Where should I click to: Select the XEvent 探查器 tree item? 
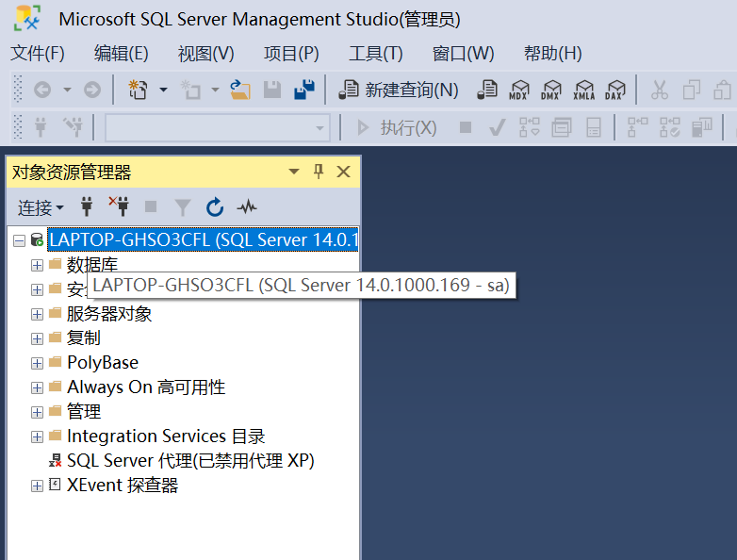click(123, 485)
